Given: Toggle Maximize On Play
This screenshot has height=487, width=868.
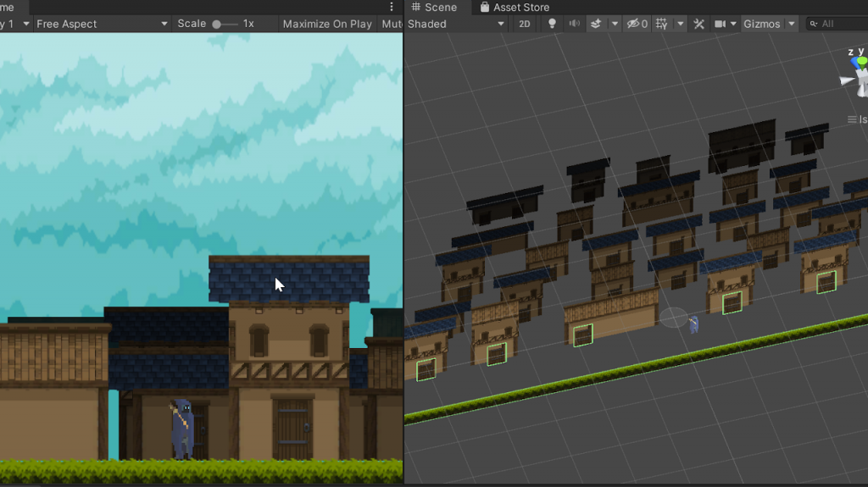Looking at the screenshot, I should (x=326, y=24).
